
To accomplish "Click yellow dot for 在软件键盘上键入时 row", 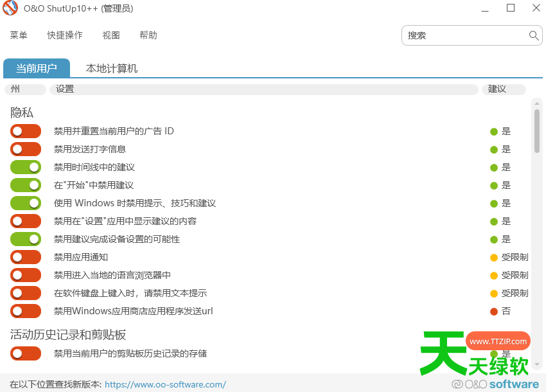I will [493, 294].
